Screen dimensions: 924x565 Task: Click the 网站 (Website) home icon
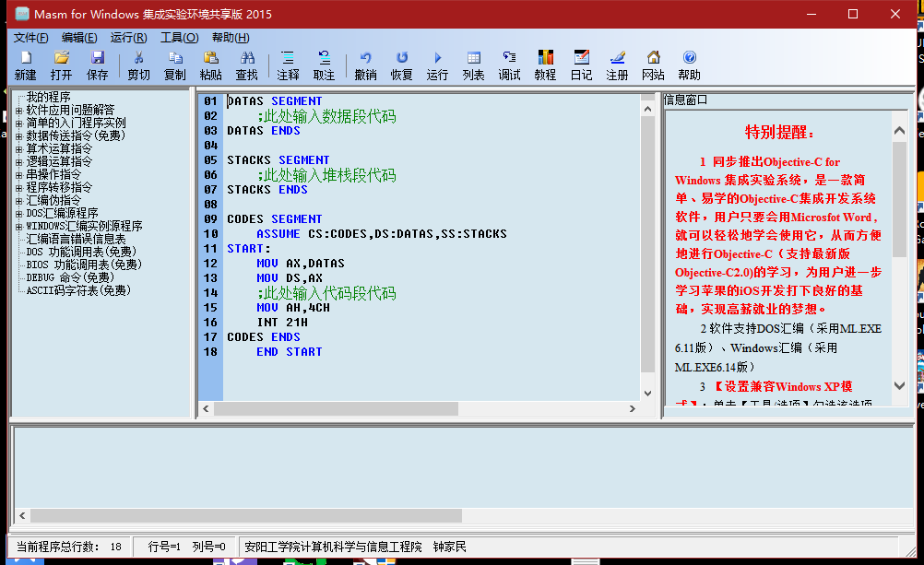click(x=653, y=65)
